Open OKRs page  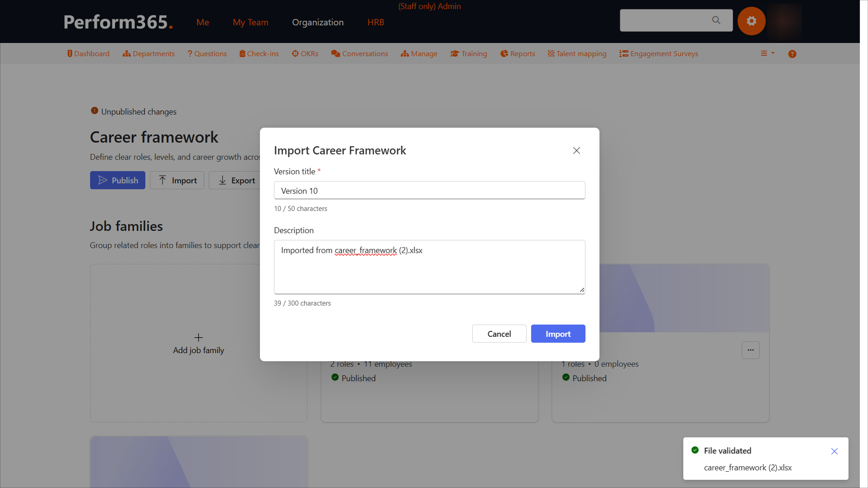tap(305, 53)
